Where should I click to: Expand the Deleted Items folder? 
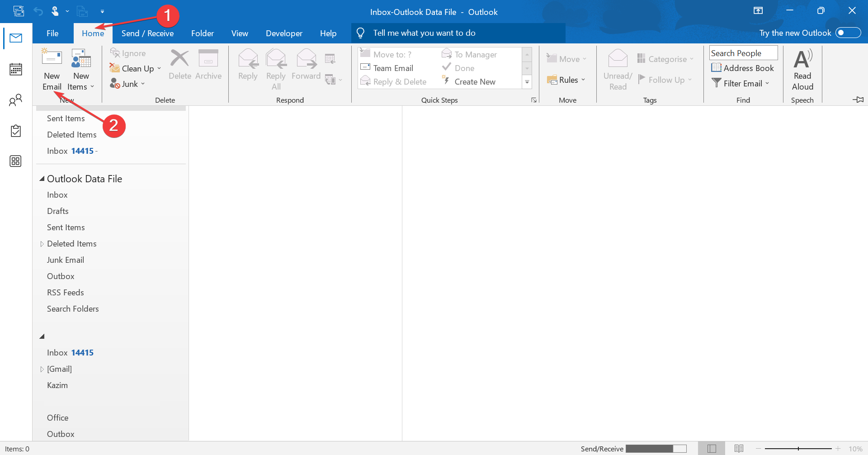[x=42, y=244]
